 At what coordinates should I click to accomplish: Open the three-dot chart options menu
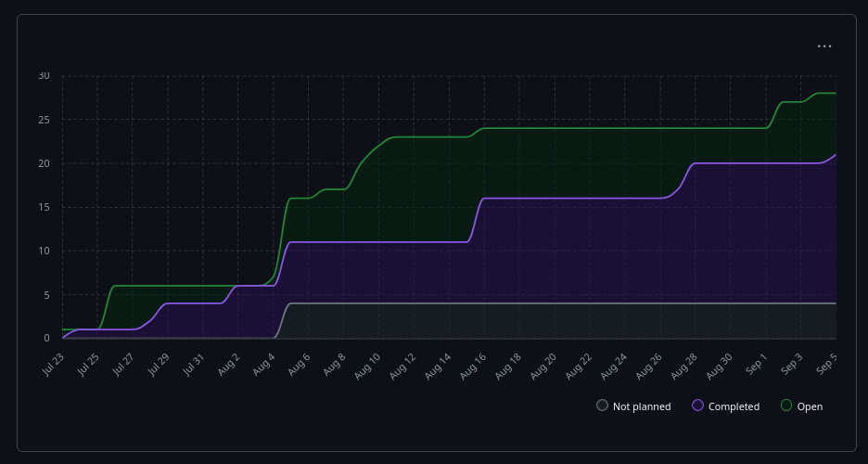pos(823,45)
